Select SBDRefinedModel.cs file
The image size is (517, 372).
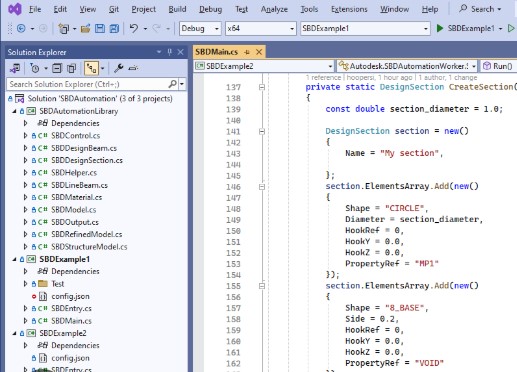tap(87, 235)
